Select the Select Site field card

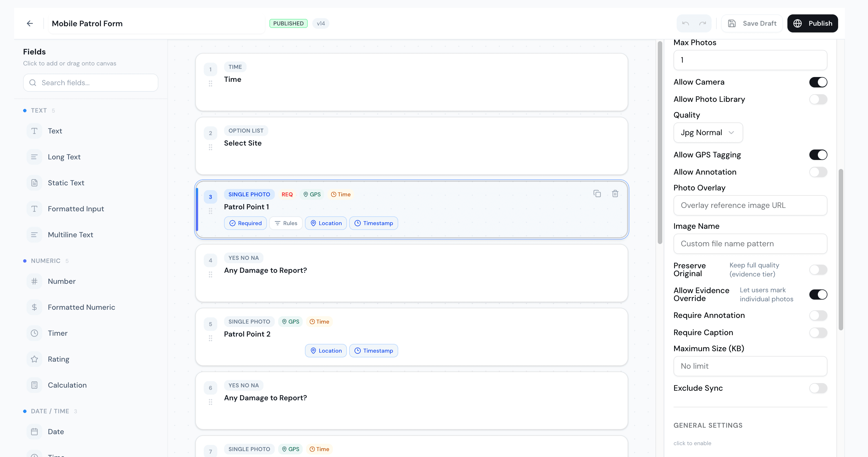tap(411, 146)
